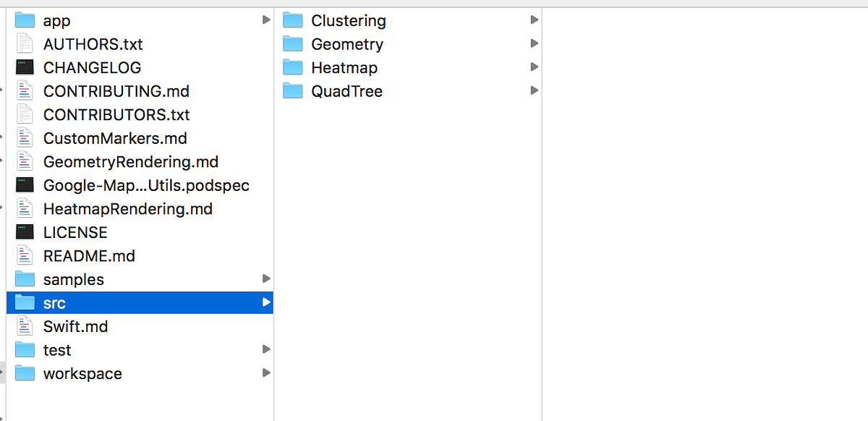Click the AUTHORS.txt document icon

click(x=25, y=43)
